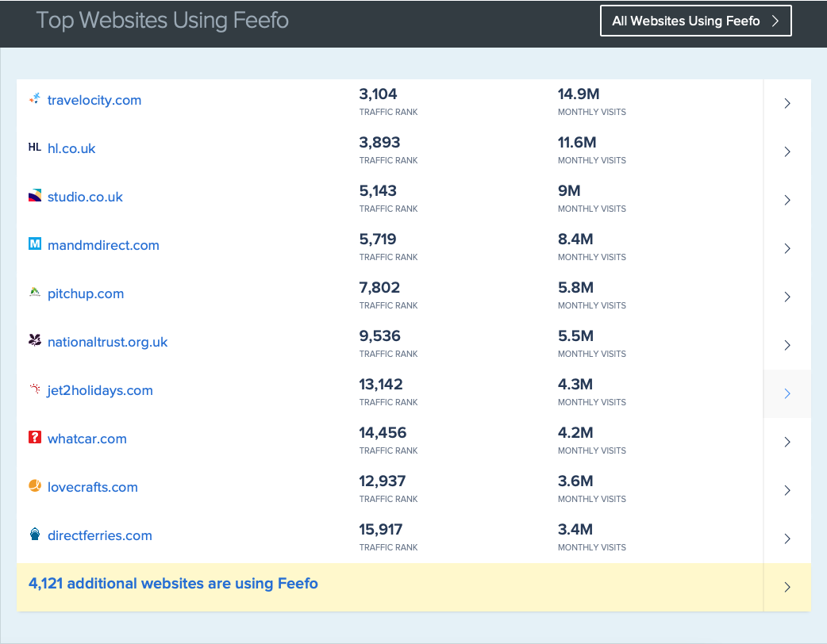Select the 8.4M monthly visits value
The image size is (827, 644).
pos(575,240)
